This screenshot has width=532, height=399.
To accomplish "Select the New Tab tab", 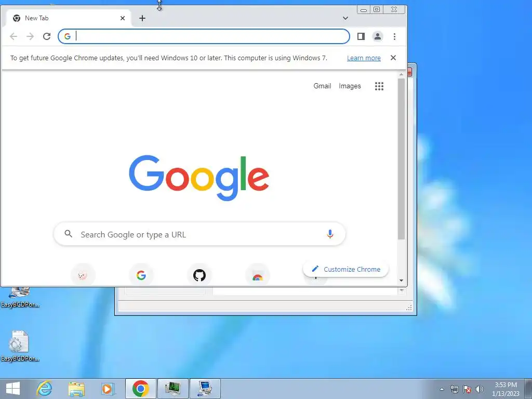I will (68, 18).
